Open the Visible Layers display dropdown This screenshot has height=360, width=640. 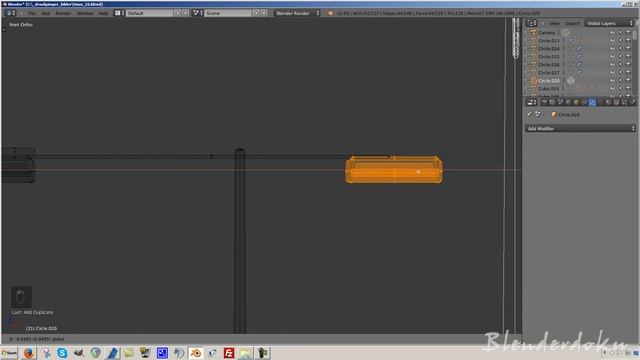[610, 23]
